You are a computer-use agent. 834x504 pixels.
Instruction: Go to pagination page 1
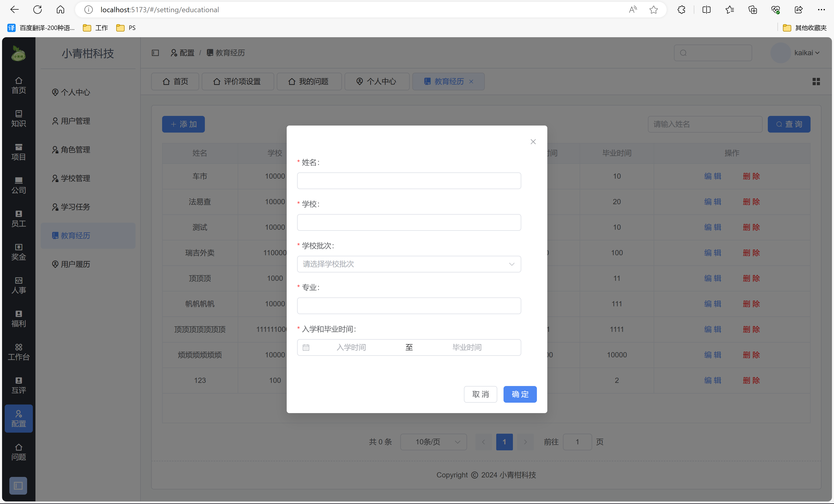(504, 442)
